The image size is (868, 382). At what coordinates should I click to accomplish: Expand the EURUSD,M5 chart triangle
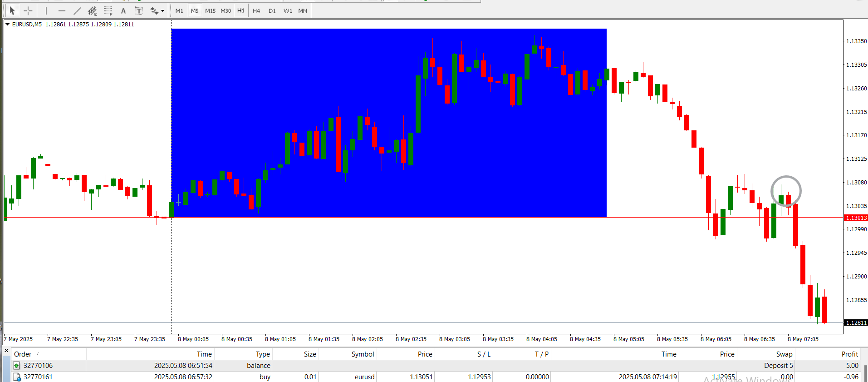pyautogui.click(x=8, y=25)
